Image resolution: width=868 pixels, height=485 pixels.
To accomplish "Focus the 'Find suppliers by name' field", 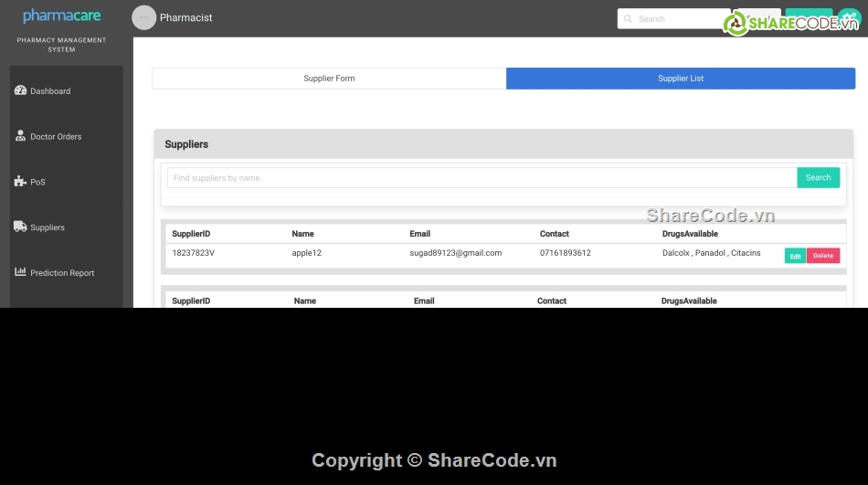I will click(x=482, y=178).
